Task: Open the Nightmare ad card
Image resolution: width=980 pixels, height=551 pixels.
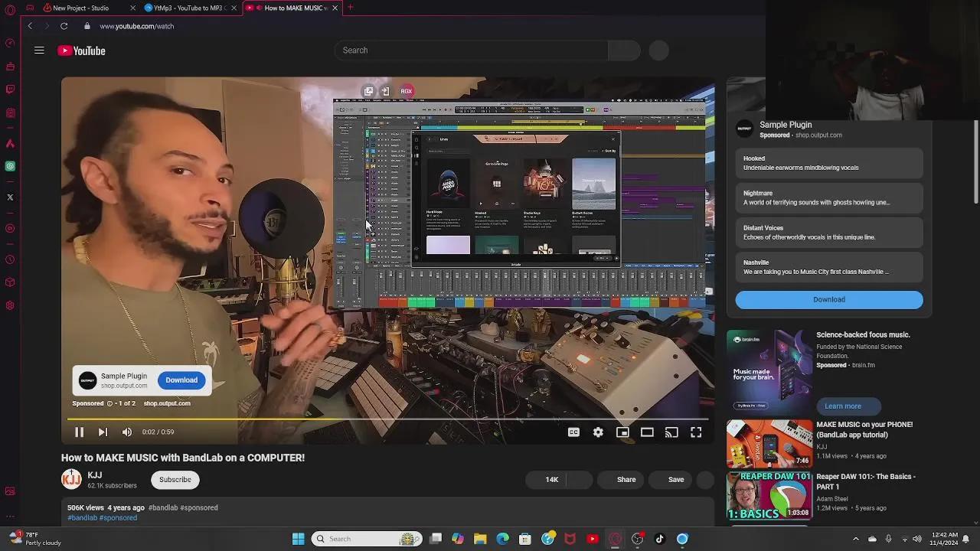Action: (x=829, y=198)
